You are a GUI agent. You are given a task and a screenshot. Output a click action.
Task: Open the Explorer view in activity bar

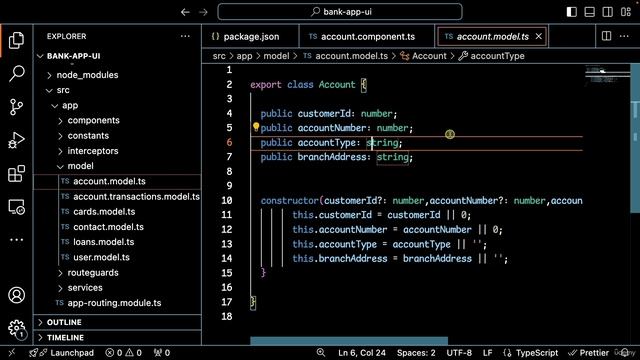point(16,40)
